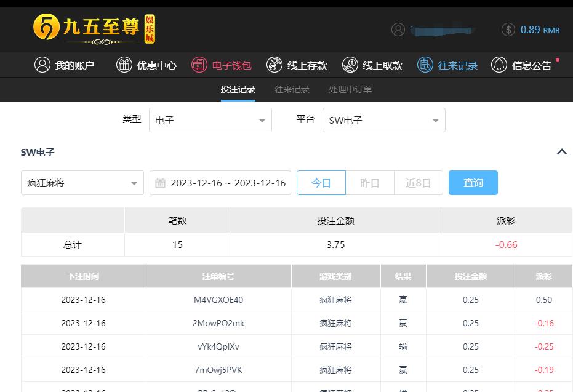Viewport: 573px width, 392px height.
Task: Click the 总计 row label
Action: coord(73,245)
